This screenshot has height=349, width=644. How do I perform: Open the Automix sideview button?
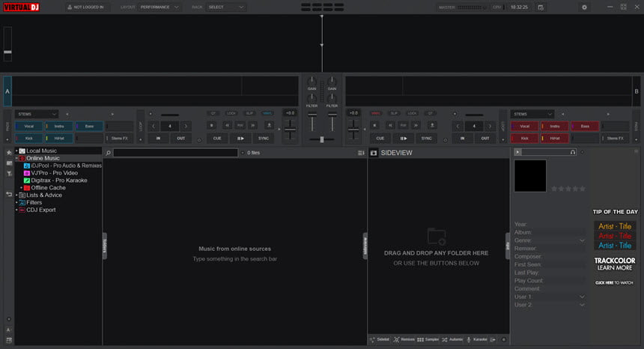(452, 339)
